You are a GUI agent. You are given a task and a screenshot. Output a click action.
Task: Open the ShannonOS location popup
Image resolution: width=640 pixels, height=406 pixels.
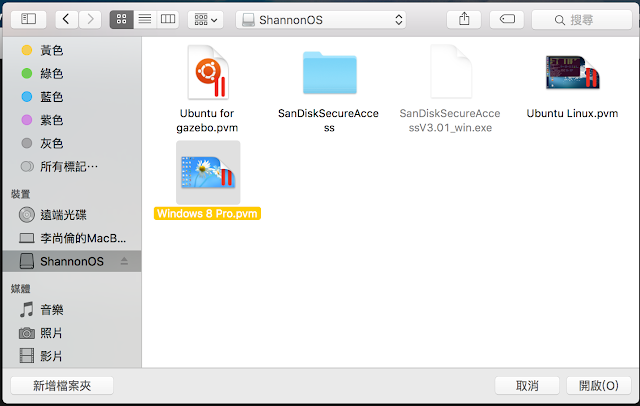pos(321,19)
